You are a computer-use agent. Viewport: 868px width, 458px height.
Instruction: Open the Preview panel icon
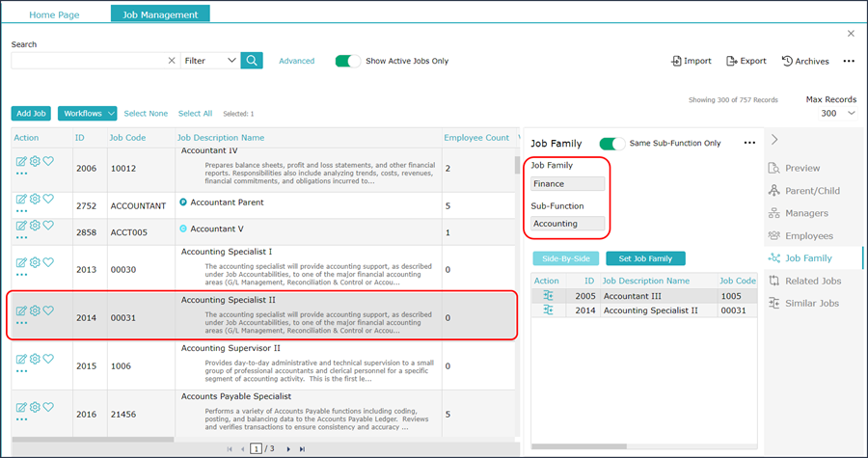click(x=773, y=168)
